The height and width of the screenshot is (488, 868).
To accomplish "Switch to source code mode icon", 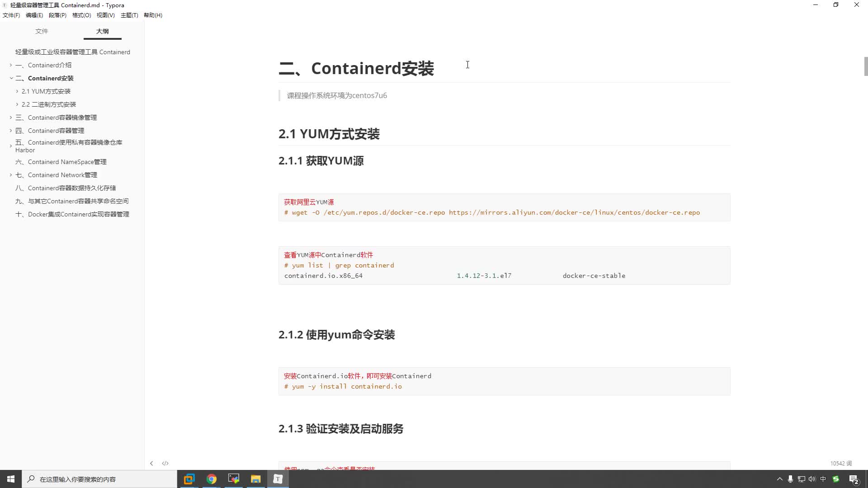I will 165,463.
